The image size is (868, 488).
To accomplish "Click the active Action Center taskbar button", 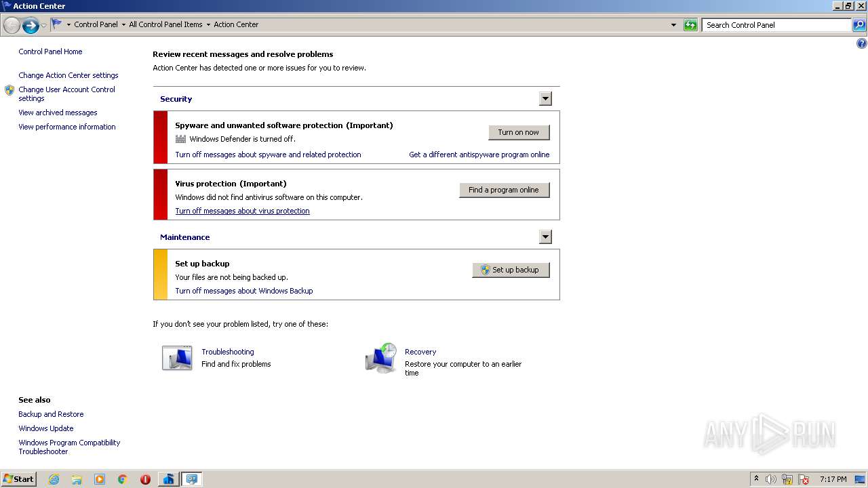I will tap(192, 479).
